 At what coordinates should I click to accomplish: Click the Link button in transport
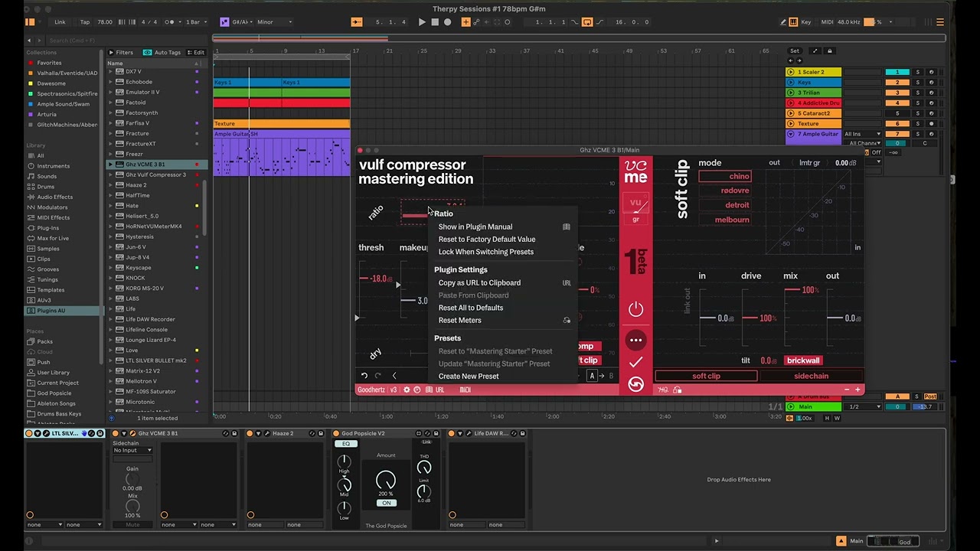pyautogui.click(x=60, y=22)
